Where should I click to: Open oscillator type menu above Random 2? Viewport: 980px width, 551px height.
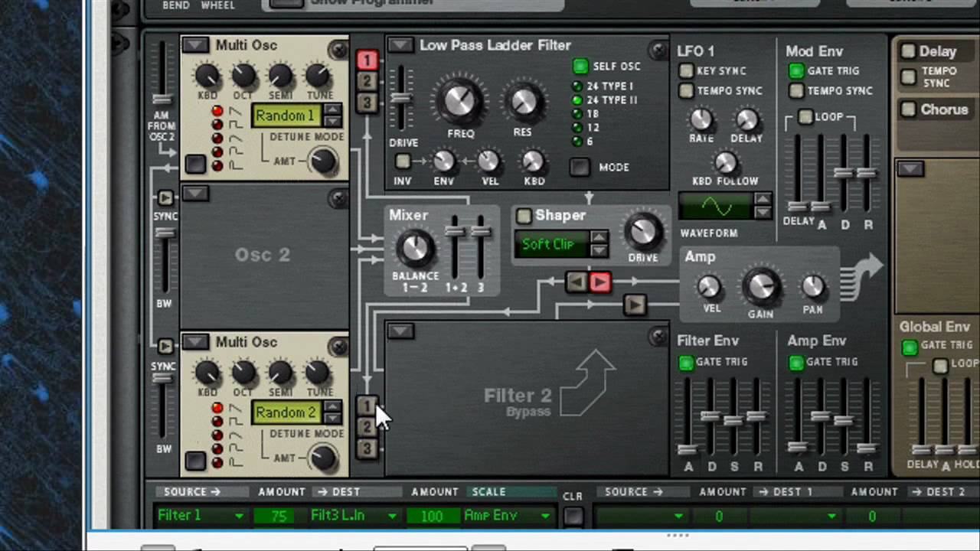point(195,342)
